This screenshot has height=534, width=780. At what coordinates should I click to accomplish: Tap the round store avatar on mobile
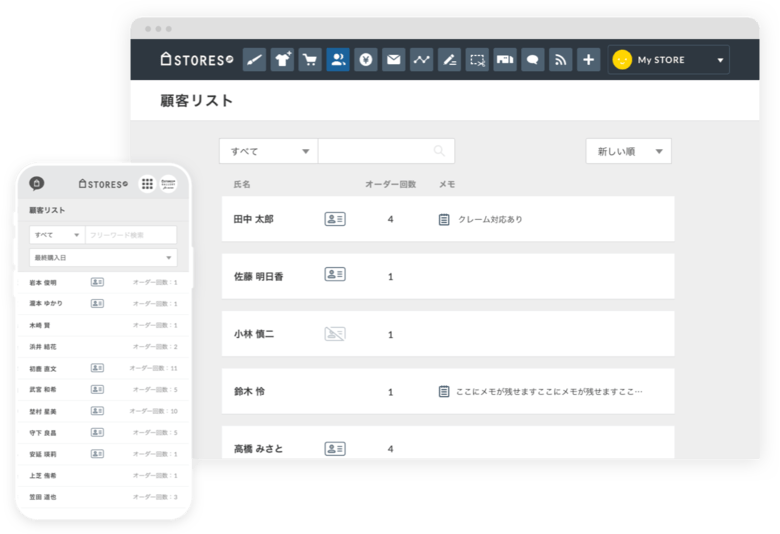pos(168,184)
